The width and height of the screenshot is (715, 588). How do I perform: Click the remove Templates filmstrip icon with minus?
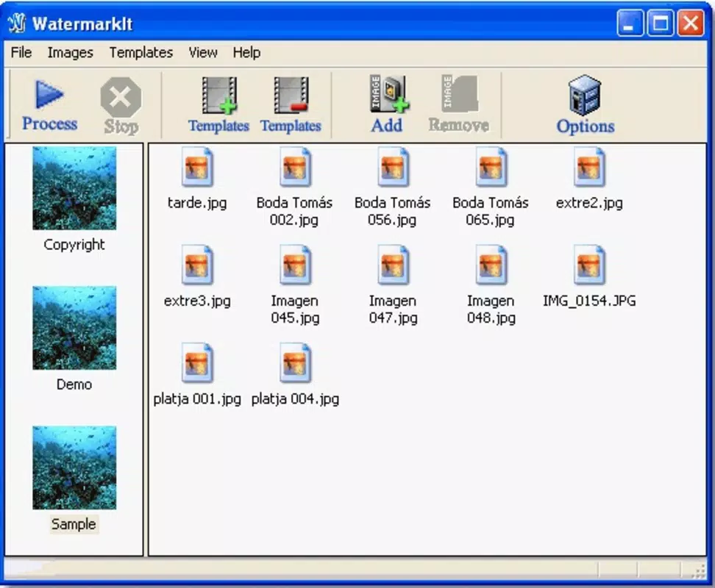tap(291, 96)
